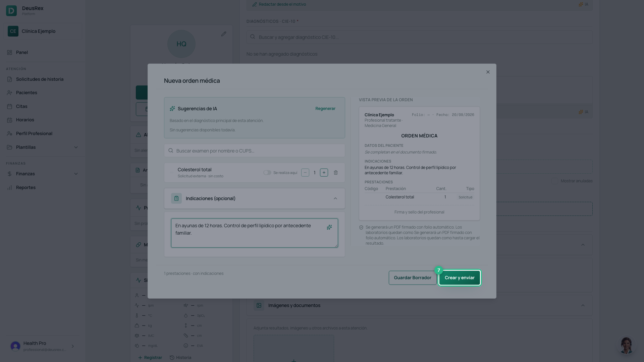Viewport: 644px width, 362px height.
Task: Click the Horarios clock-calendar icon
Action: point(9,120)
